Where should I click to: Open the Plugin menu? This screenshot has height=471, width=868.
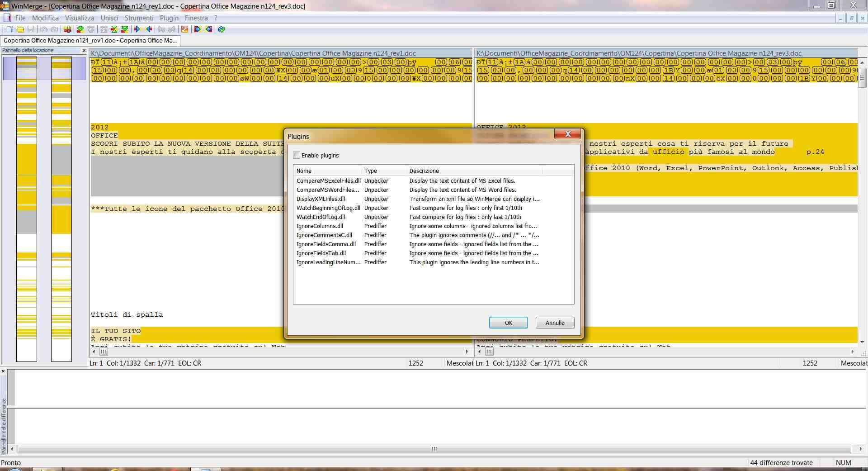[169, 18]
